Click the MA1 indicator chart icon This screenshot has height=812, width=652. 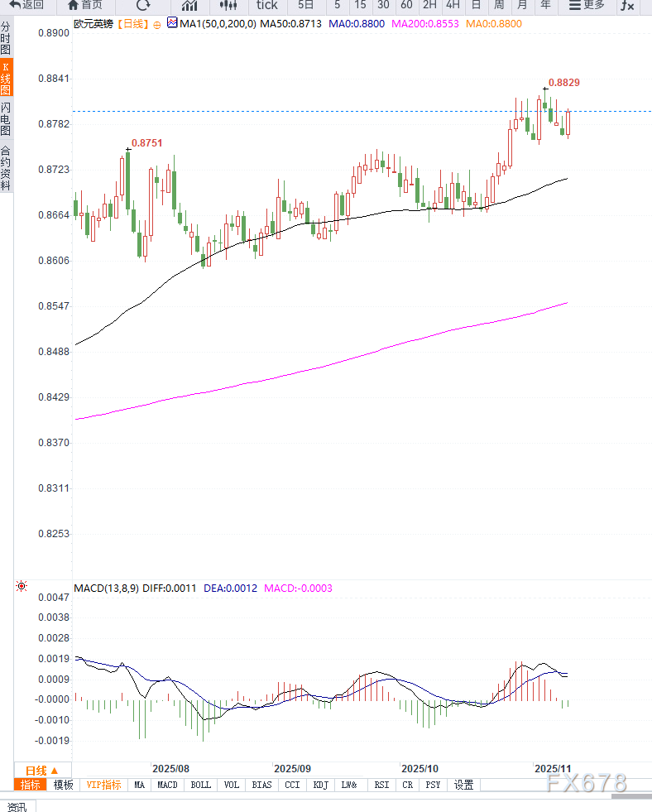tap(172, 24)
